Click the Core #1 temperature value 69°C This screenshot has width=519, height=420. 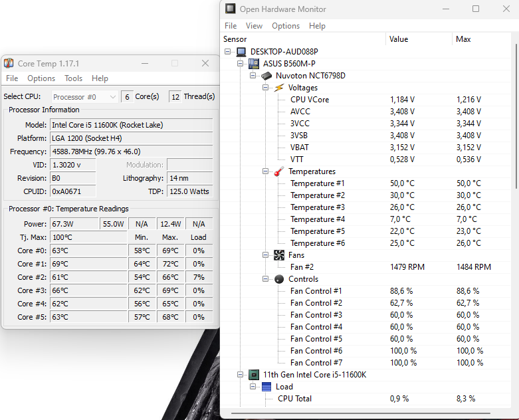[x=88, y=264]
